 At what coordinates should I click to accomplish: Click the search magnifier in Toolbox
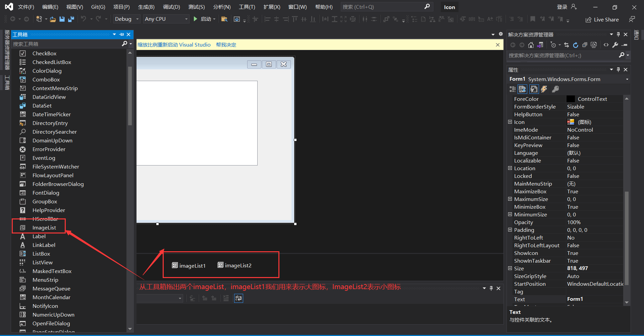coord(124,44)
